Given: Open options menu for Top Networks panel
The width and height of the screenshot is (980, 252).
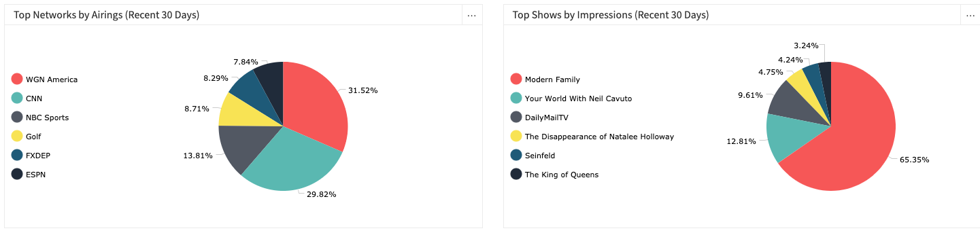Looking at the screenshot, I should point(471,15).
